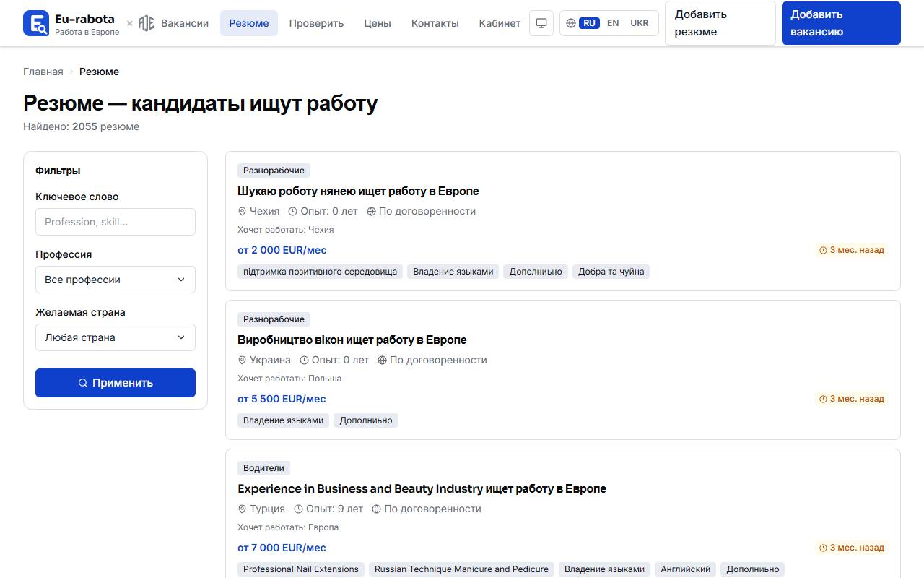Click the clock icon next to Опыт: 9 лет
This screenshot has width=924, height=578.
pyautogui.click(x=298, y=509)
